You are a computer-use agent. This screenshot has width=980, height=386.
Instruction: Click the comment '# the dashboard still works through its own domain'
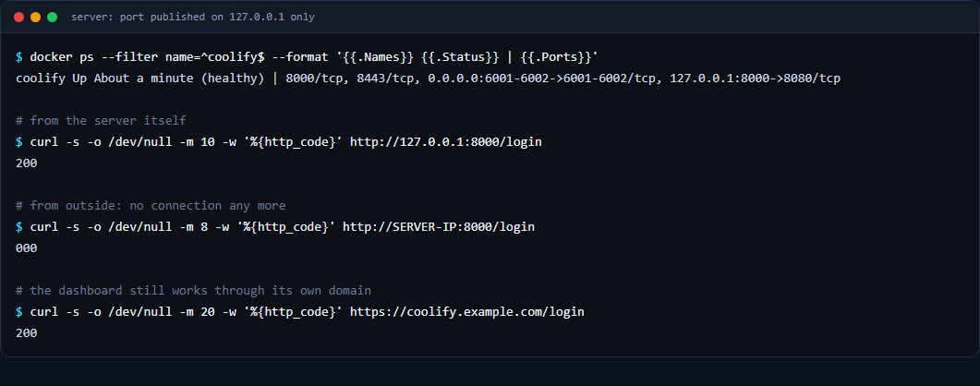click(193, 291)
